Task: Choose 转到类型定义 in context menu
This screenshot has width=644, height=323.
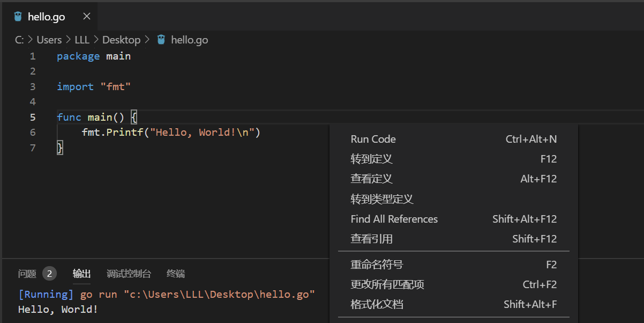Action: (454, 199)
